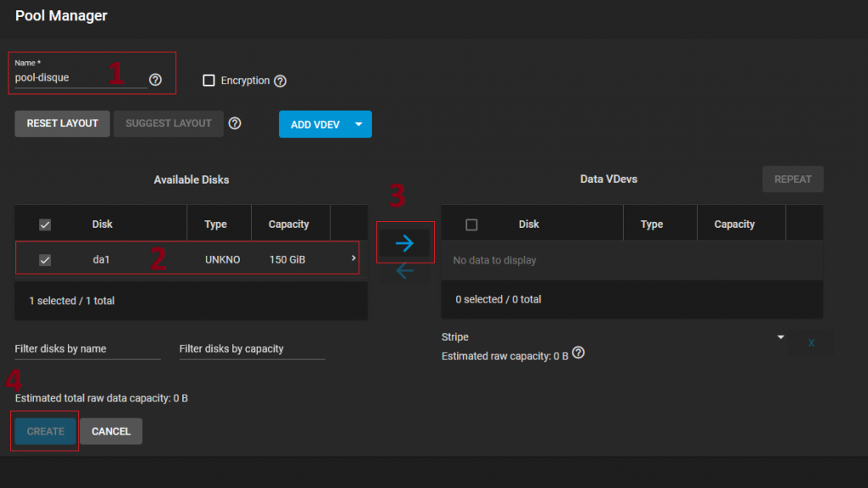The image size is (868, 488).
Task: Click right arrow to add disk to VDev
Action: pos(404,243)
